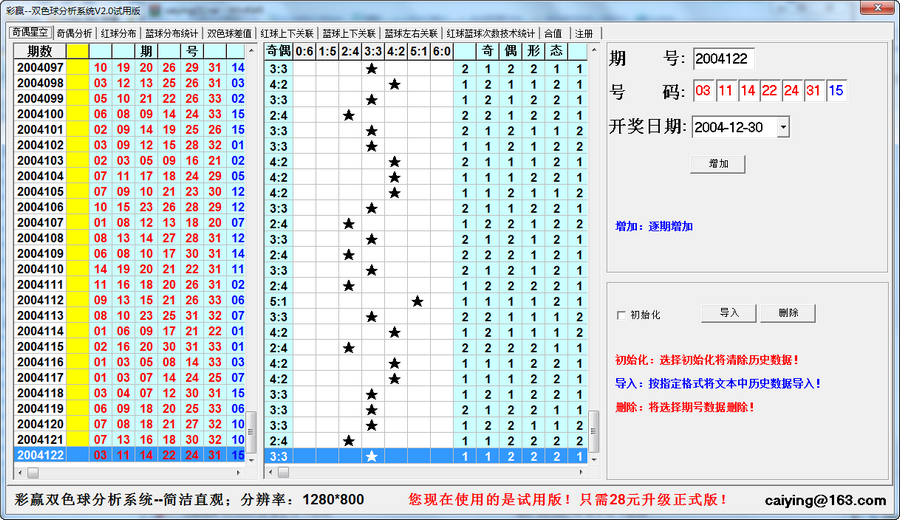The image size is (900, 520).
Task: Select row with period 2004097
Action: click(130, 67)
